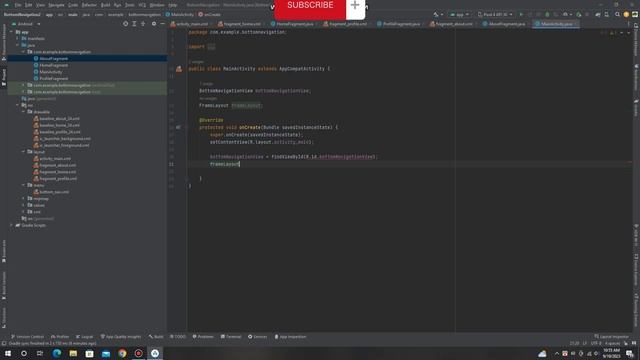Viewport: 640px width, 360px height.
Task: Open Version Control tool window
Action: (27, 337)
